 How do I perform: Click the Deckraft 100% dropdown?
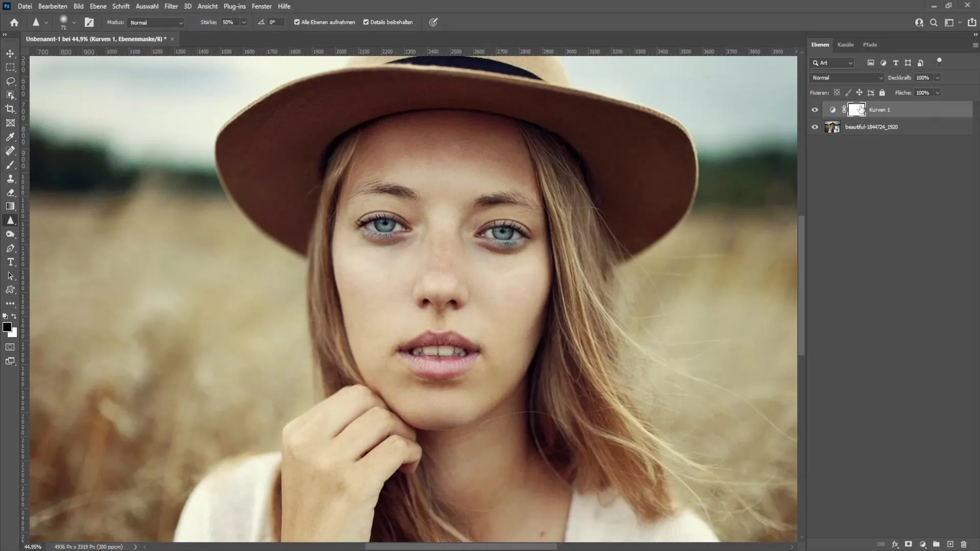pyautogui.click(x=937, y=78)
